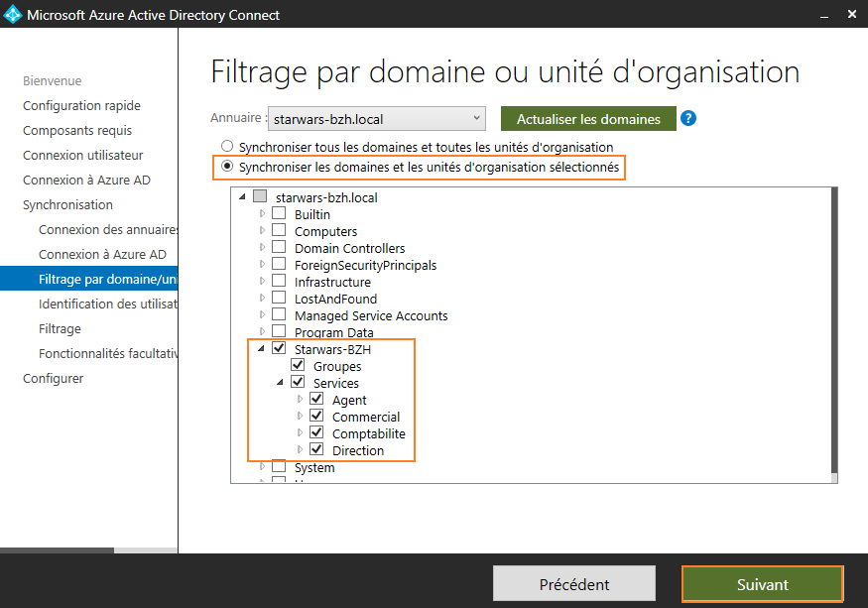Expand the Infrastructure node

pyautogui.click(x=262, y=282)
